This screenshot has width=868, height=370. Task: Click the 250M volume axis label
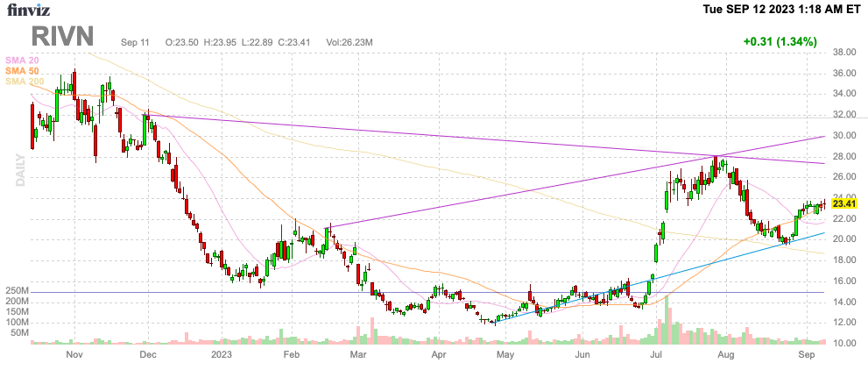(x=18, y=291)
